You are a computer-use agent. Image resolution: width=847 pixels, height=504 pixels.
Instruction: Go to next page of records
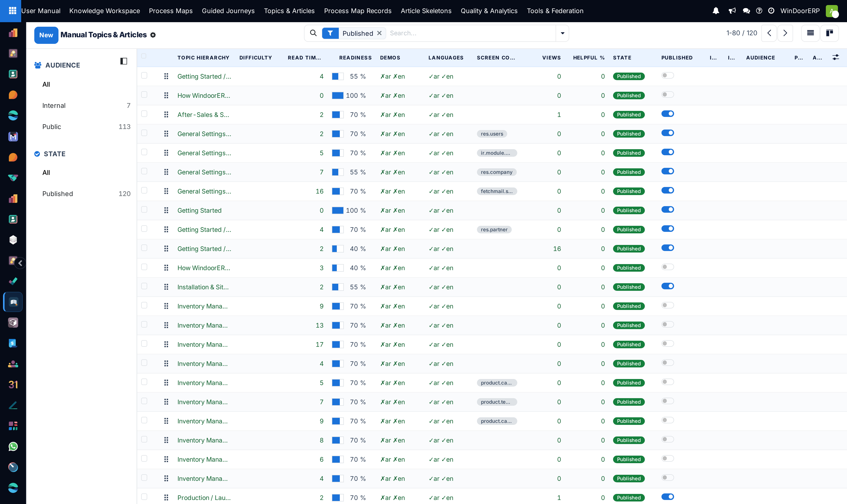point(785,33)
